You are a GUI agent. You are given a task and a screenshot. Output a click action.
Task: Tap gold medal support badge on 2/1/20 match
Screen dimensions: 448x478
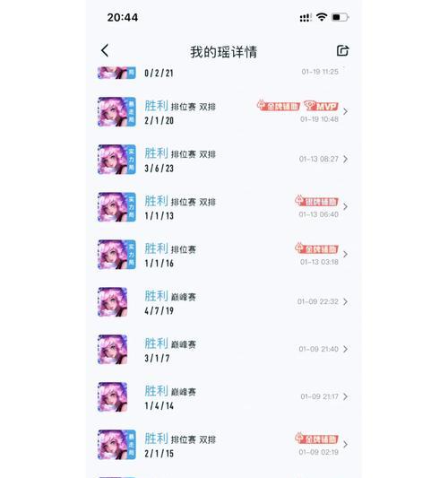(x=278, y=106)
